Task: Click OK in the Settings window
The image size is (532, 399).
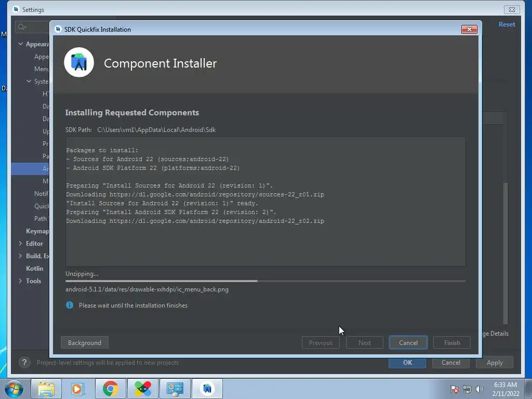Action: point(407,362)
